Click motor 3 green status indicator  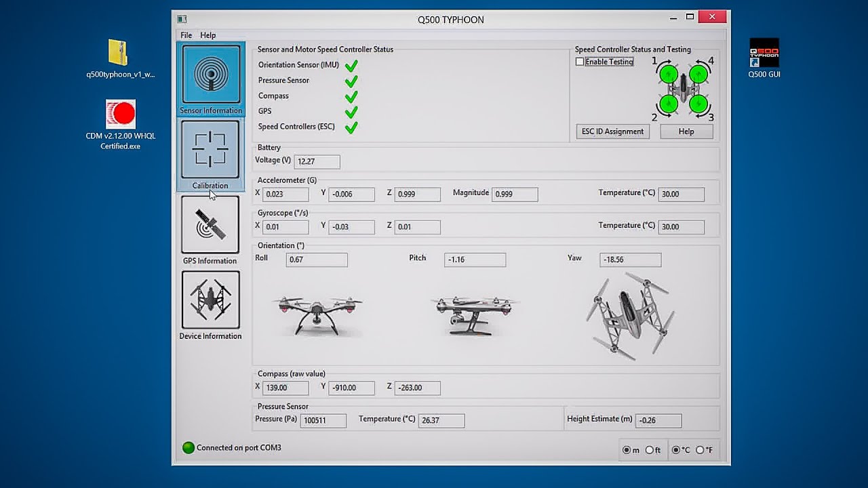(698, 104)
